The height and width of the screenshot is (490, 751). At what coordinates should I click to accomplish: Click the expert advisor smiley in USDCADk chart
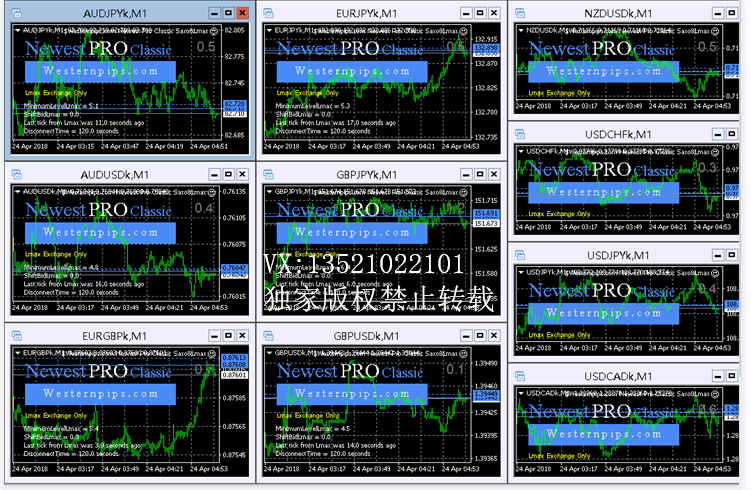[x=715, y=394]
